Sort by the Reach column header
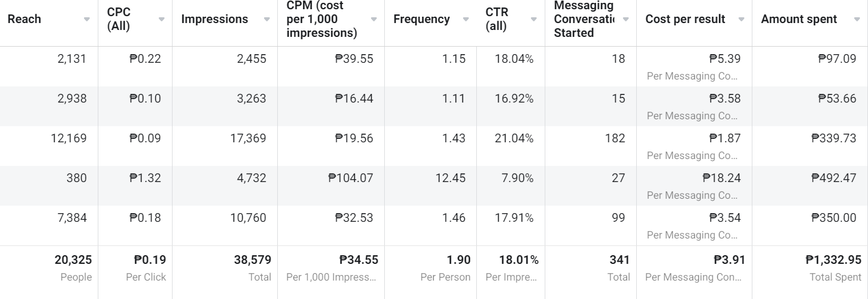The height and width of the screenshot is (299, 868). (24, 19)
